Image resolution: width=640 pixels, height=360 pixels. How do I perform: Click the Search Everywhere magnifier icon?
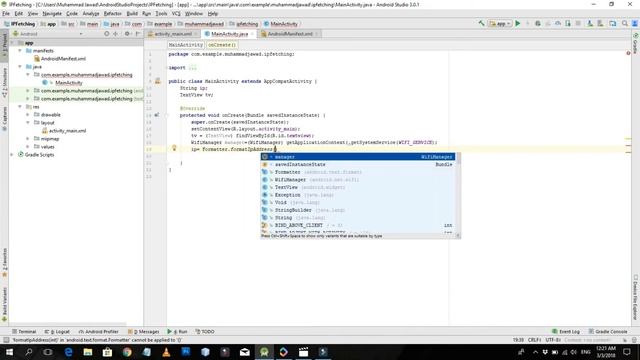coord(624,24)
